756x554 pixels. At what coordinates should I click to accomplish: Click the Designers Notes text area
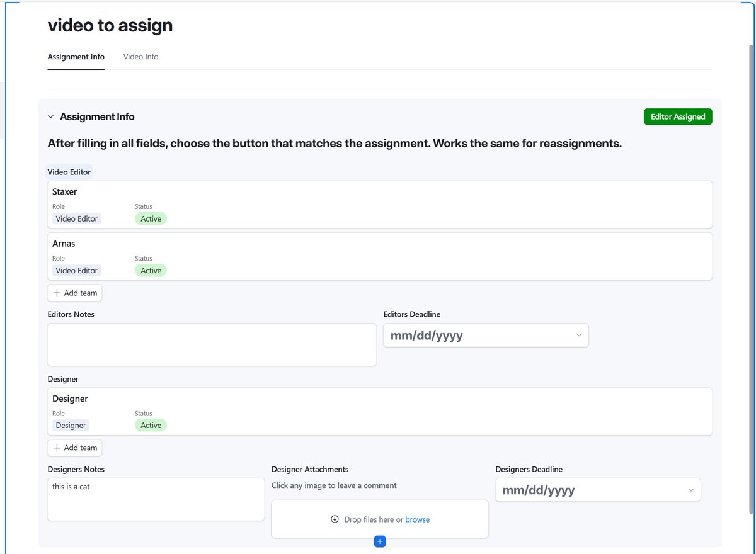[x=156, y=499]
